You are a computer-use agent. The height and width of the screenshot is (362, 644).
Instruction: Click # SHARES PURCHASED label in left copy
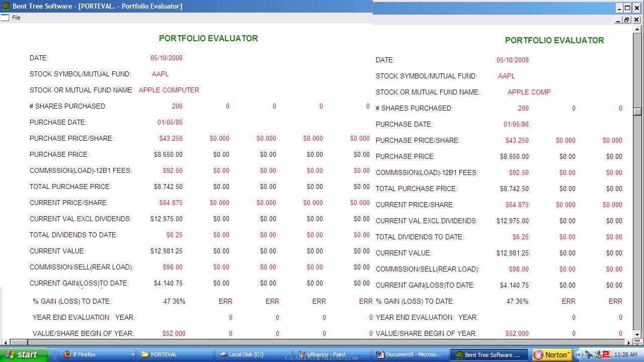coord(68,106)
